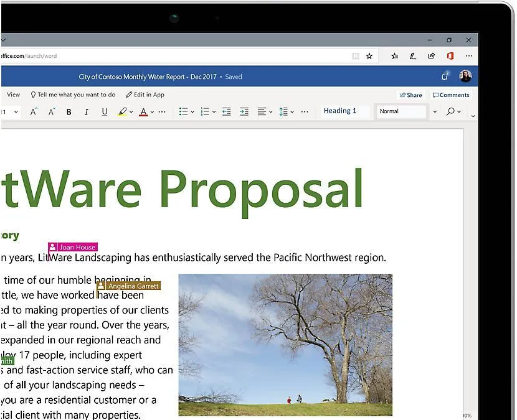Screen dimensions: 517x420
Task: Collapse the ribbon with corner chevron
Action: click(473, 116)
